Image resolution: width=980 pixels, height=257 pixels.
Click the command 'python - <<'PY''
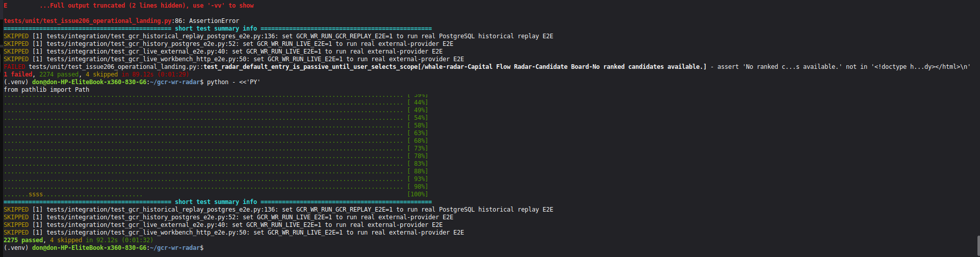(234, 82)
